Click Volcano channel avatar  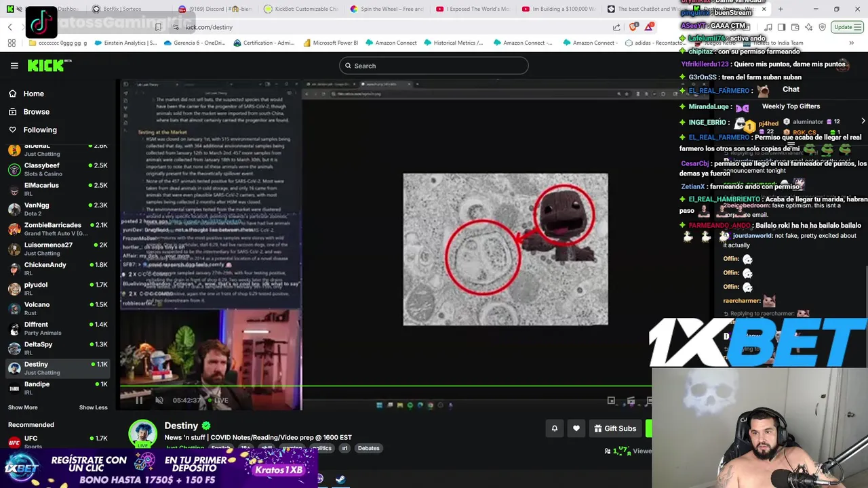(x=14, y=308)
